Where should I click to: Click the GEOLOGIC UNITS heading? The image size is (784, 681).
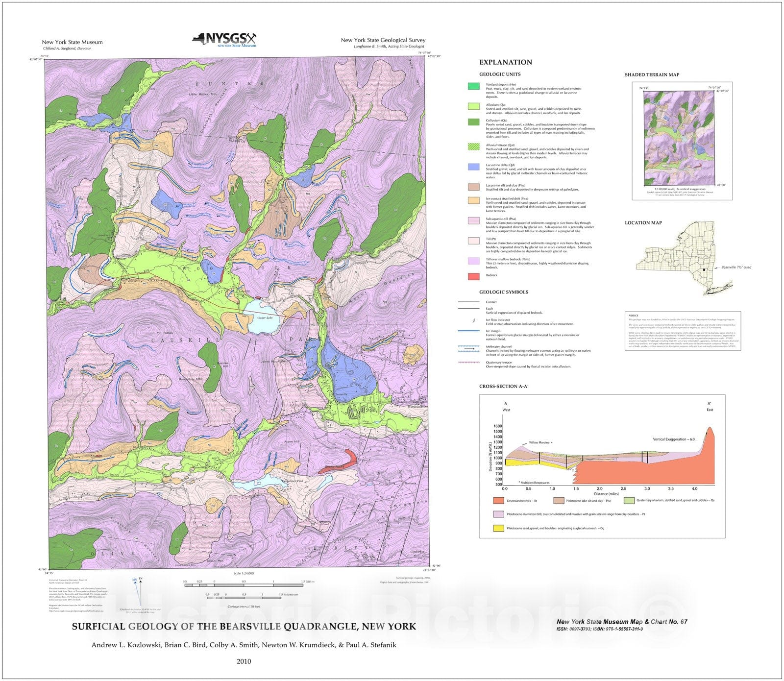tap(500, 74)
